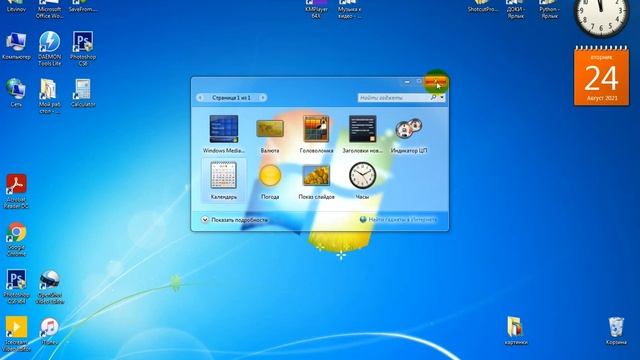This screenshot has height=360, width=640.
Task: Open the картинки folder
Action: click(x=516, y=331)
